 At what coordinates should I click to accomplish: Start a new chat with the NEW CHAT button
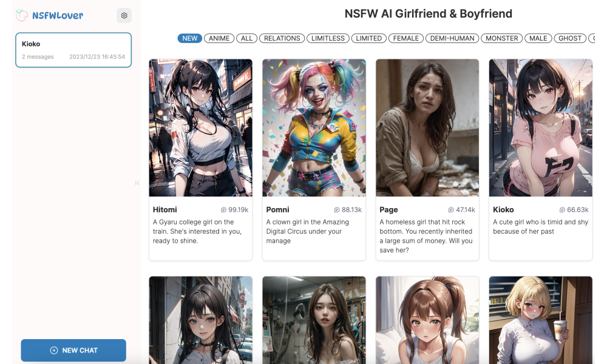click(73, 350)
